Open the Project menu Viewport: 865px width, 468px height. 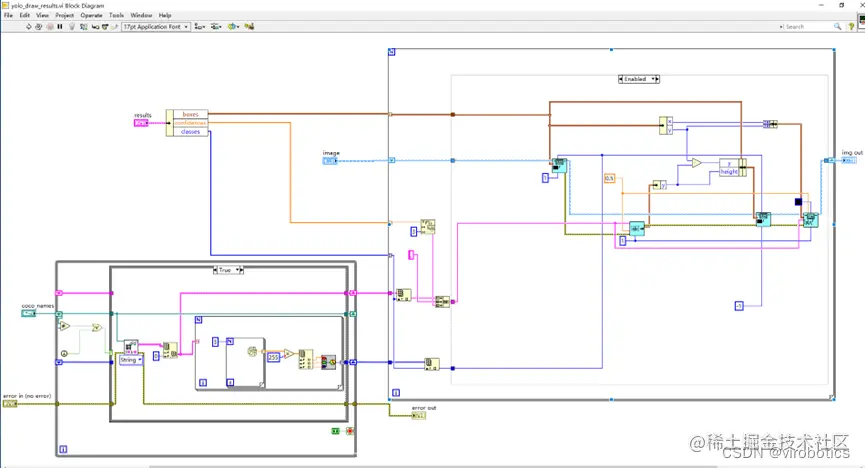point(65,15)
